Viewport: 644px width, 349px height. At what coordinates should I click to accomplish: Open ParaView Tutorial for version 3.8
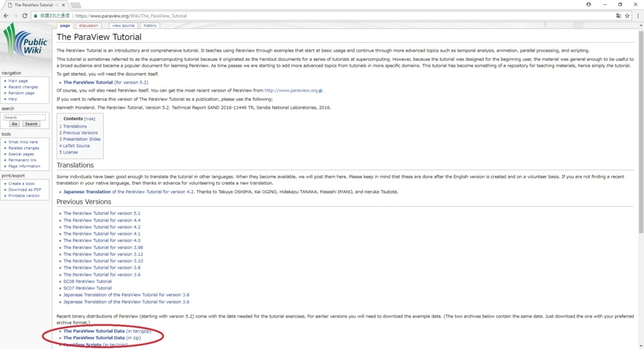(x=101, y=268)
